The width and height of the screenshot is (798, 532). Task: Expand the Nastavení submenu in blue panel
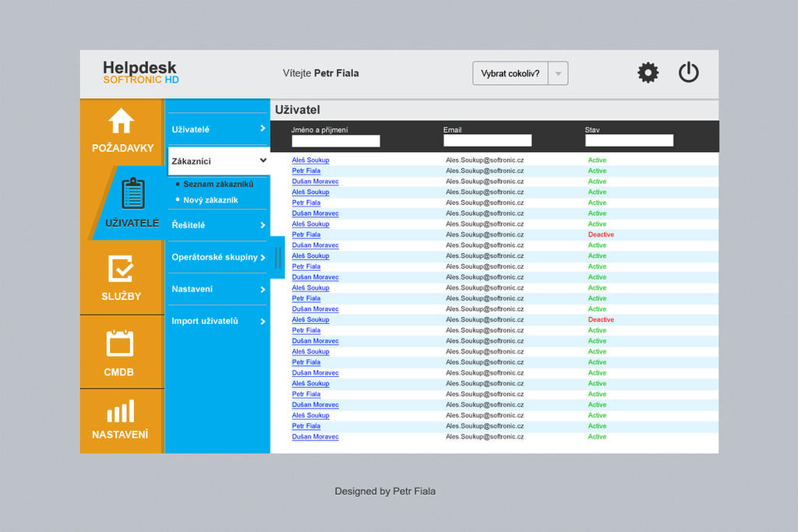[218, 289]
